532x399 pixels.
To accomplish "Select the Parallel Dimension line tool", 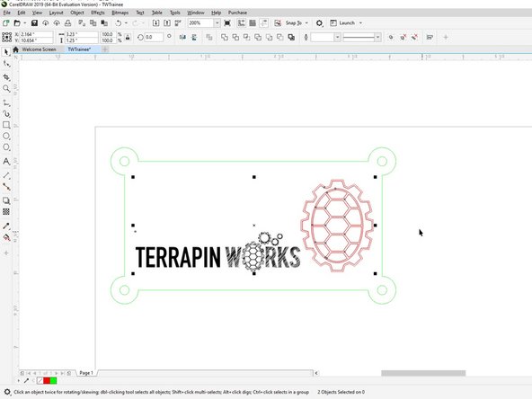I will [6, 175].
